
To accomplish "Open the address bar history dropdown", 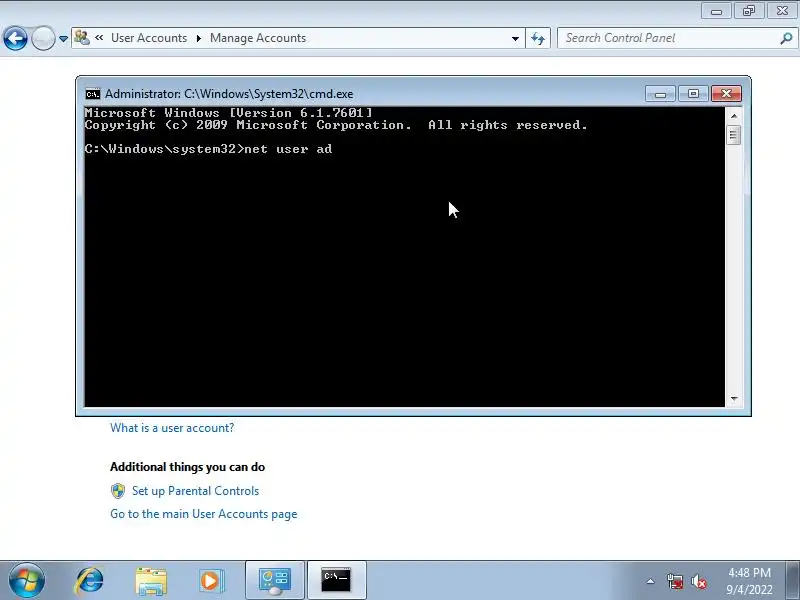I will 515,39.
